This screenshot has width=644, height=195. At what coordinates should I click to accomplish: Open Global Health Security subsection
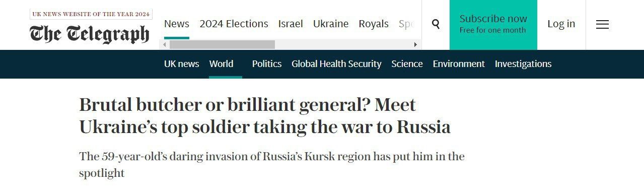[x=336, y=64]
